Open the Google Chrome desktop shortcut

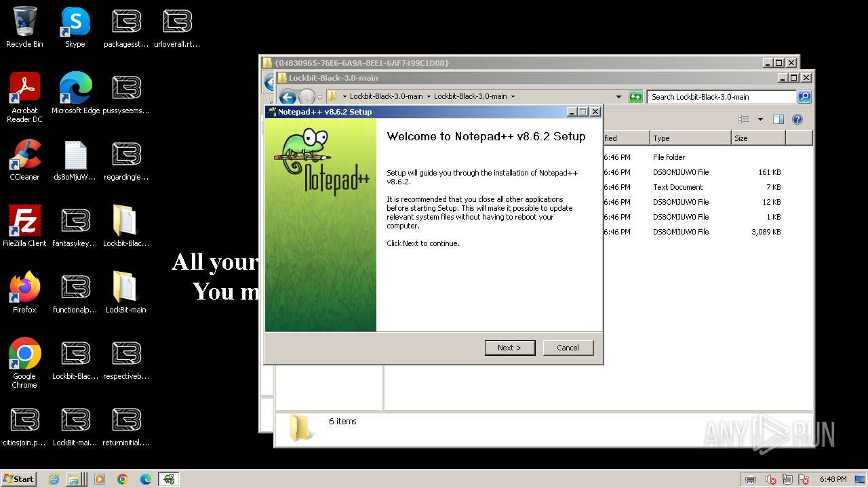tap(24, 363)
